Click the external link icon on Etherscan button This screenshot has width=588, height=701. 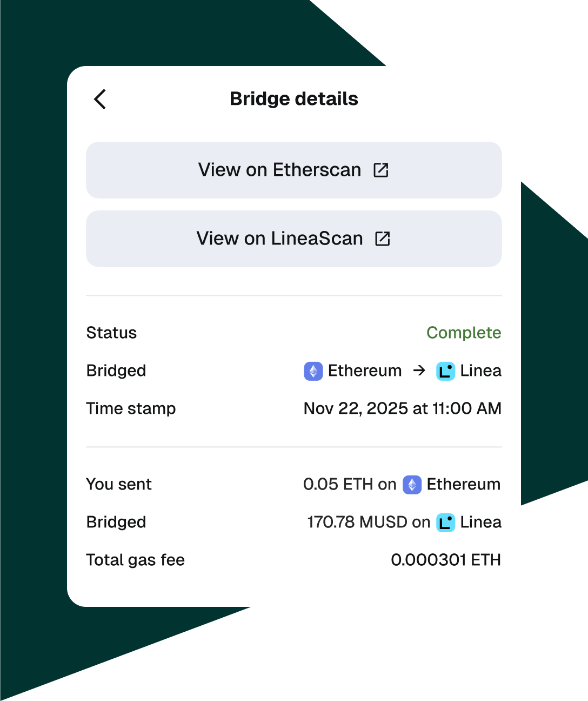click(x=381, y=170)
